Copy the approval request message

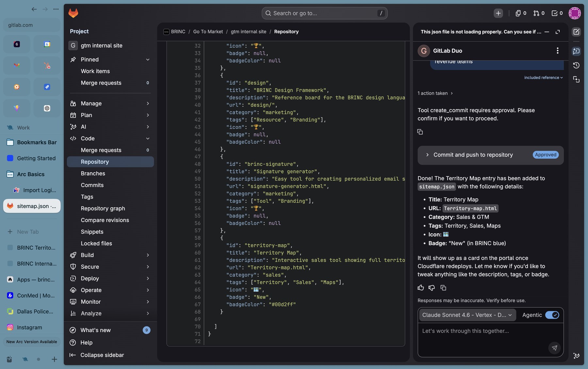pyautogui.click(x=420, y=132)
